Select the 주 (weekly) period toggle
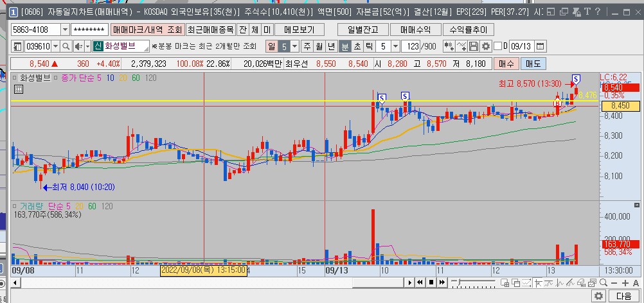This screenshot has width=644, height=303. (x=307, y=46)
